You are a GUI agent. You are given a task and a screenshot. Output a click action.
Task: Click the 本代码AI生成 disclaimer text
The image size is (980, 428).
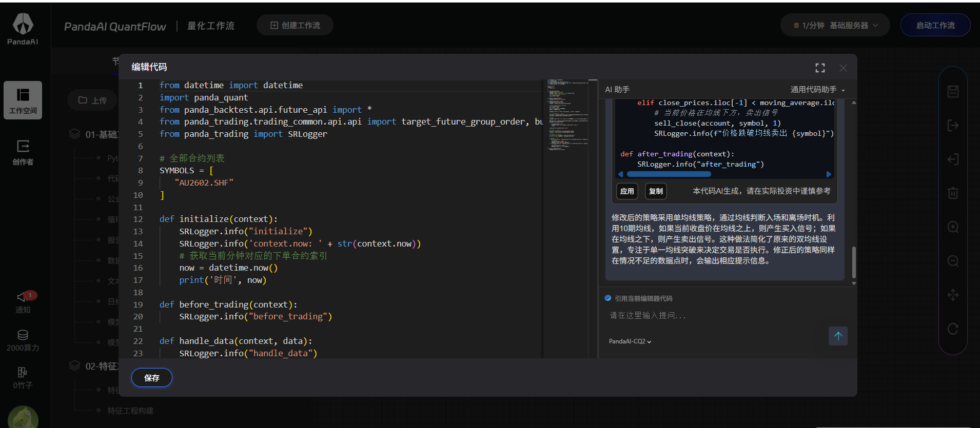point(761,191)
